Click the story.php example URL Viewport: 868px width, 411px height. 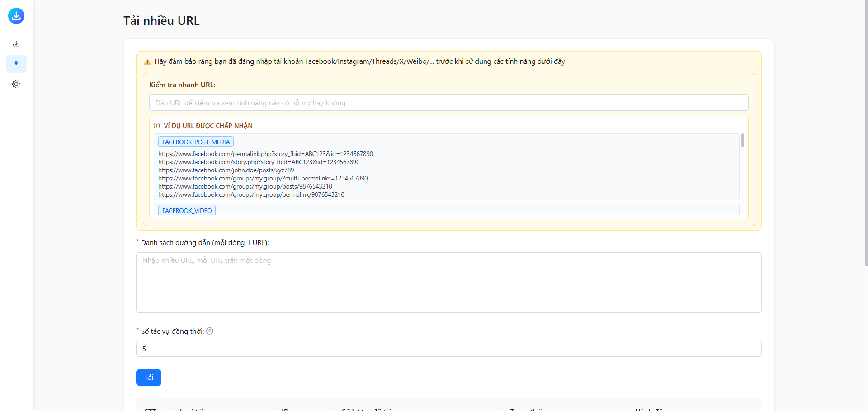(259, 162)
